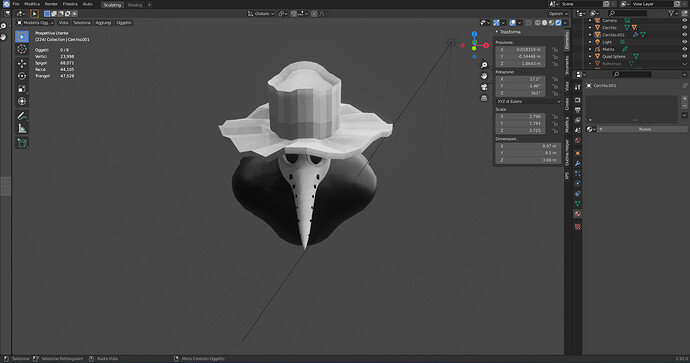690x363 pixels.
Task: Open the outliner filter dropdown
Action: coord(673,14)
